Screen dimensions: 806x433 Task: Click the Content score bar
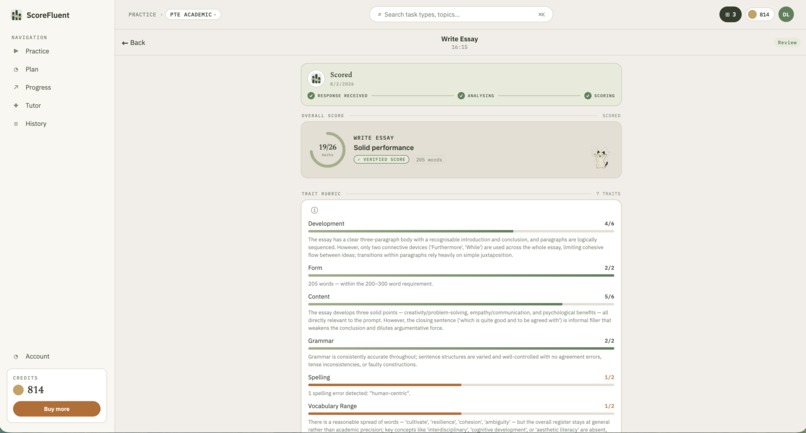tap(461, 304)
